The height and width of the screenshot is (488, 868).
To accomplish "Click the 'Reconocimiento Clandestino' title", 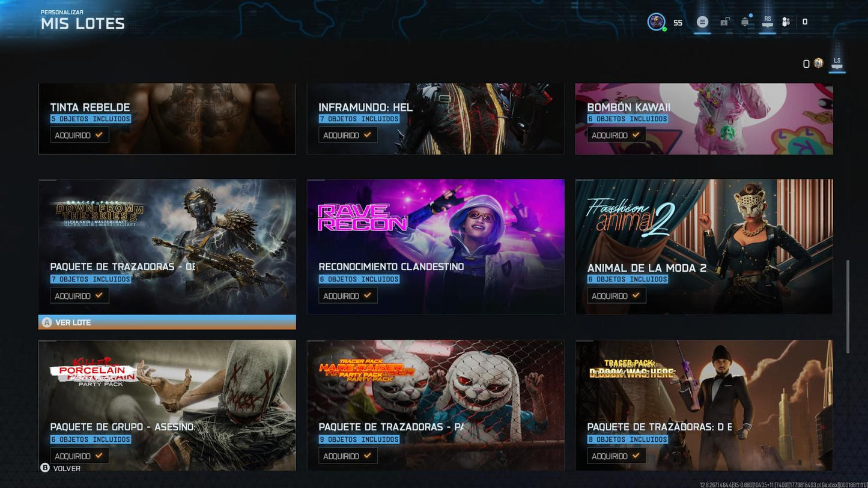I will (x=391, y=267).
